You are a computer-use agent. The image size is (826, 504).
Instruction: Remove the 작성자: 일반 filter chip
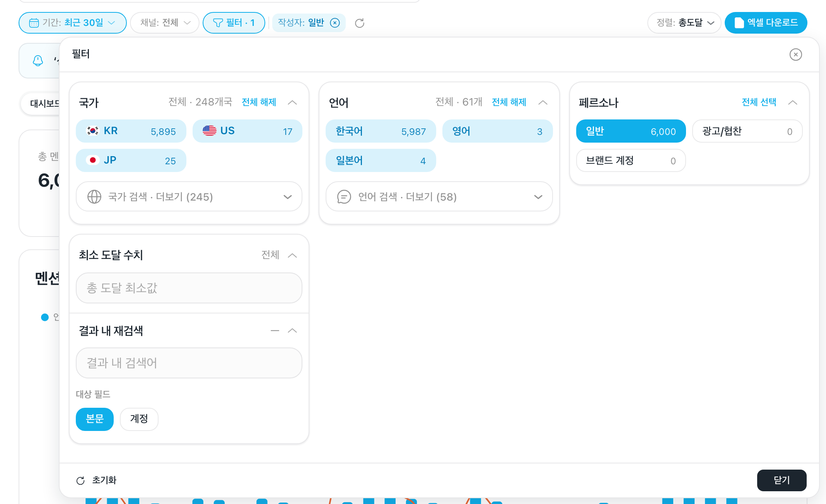(x=335, y=23)
